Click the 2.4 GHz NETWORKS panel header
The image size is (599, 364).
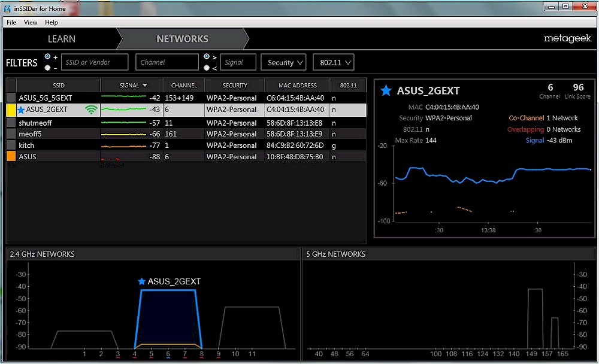click(153, 254)
